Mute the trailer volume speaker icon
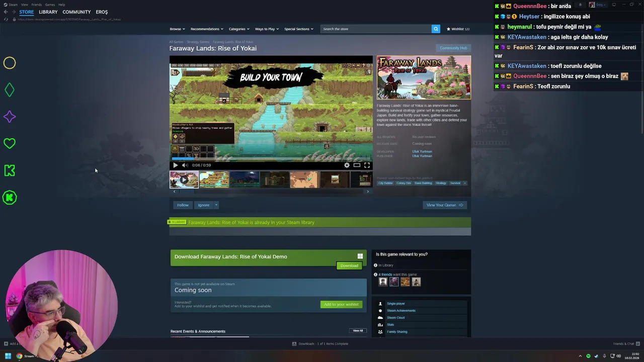The image size is (644, 362). [185, 165]
